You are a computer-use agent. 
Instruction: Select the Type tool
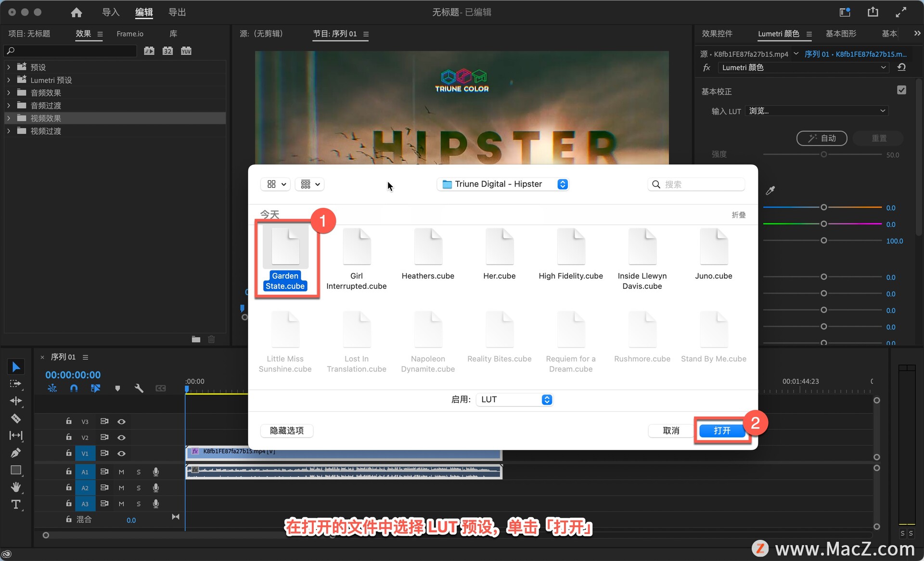[x=16, y=504]
